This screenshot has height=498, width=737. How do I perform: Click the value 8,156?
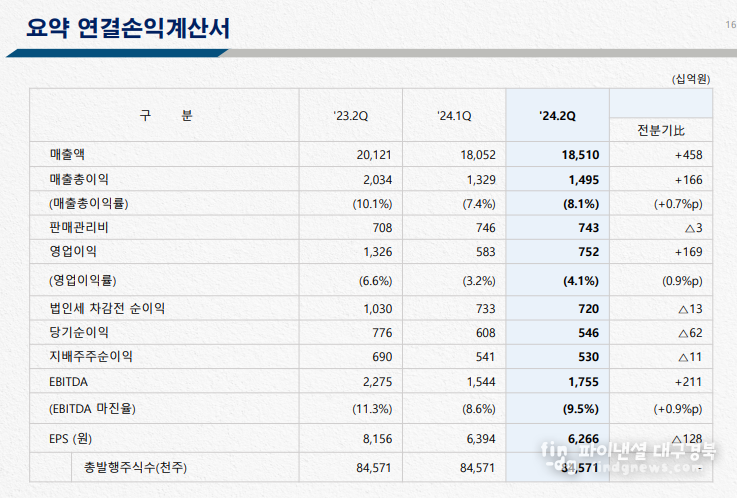[x=377, y=439]
